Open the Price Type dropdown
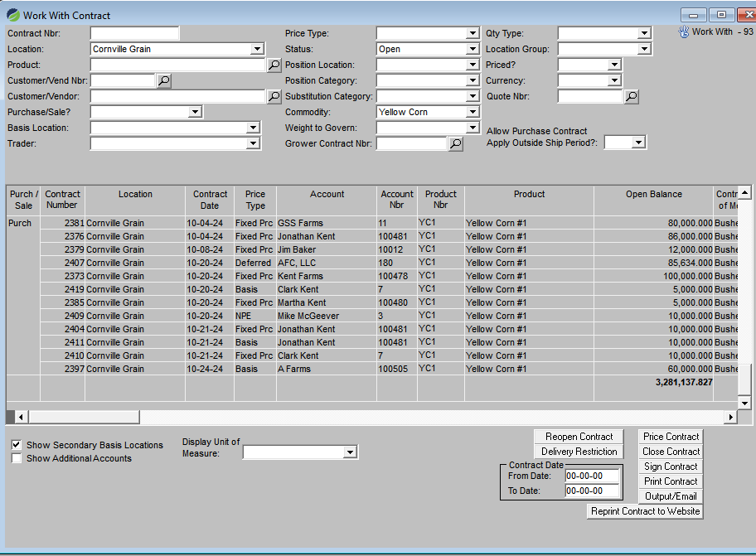 472,33
